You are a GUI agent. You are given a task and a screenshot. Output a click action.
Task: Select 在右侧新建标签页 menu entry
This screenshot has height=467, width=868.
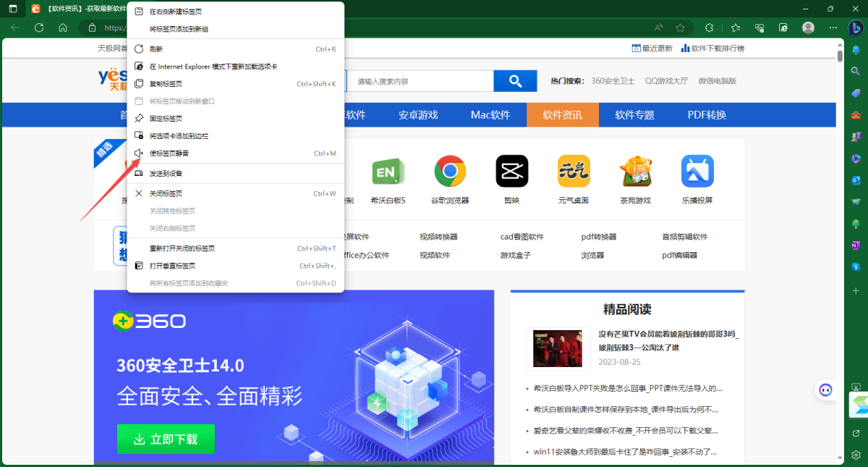click(235, 12)
